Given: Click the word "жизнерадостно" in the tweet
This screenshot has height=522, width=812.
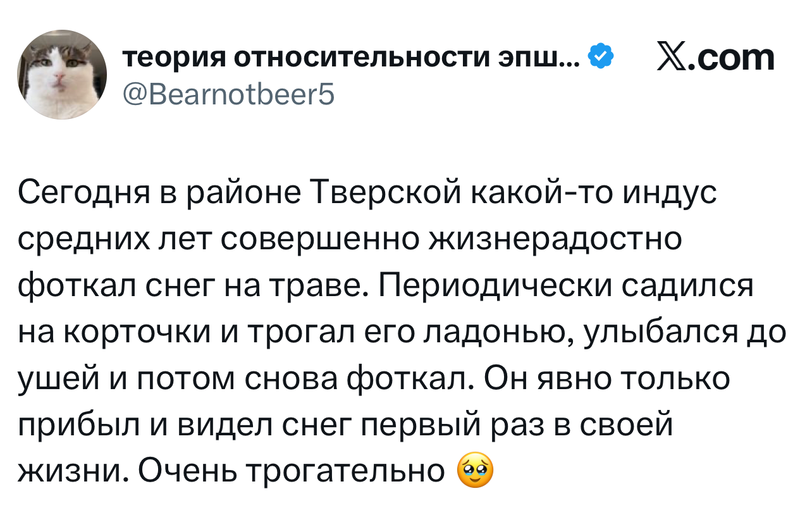Looking at the screenshot, I should [558, 239].
